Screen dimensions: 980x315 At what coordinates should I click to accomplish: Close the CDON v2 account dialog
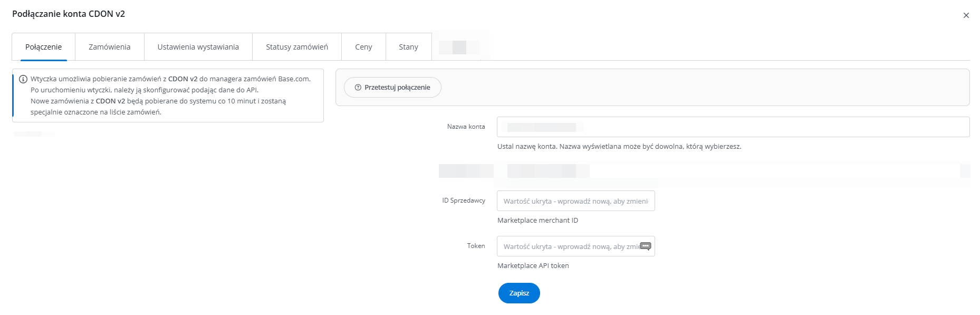click(966, 15)
